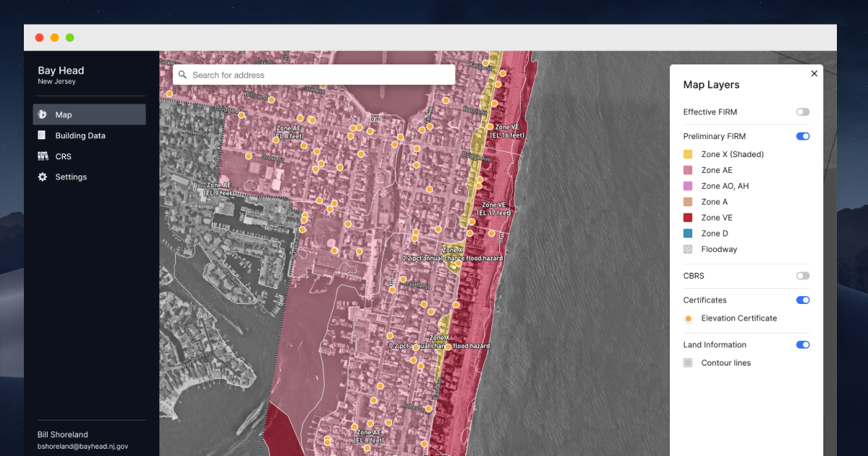This screenshot has height=456, width=868.
Task: Close the Map Layers panel
Action: tap(814, 73)
